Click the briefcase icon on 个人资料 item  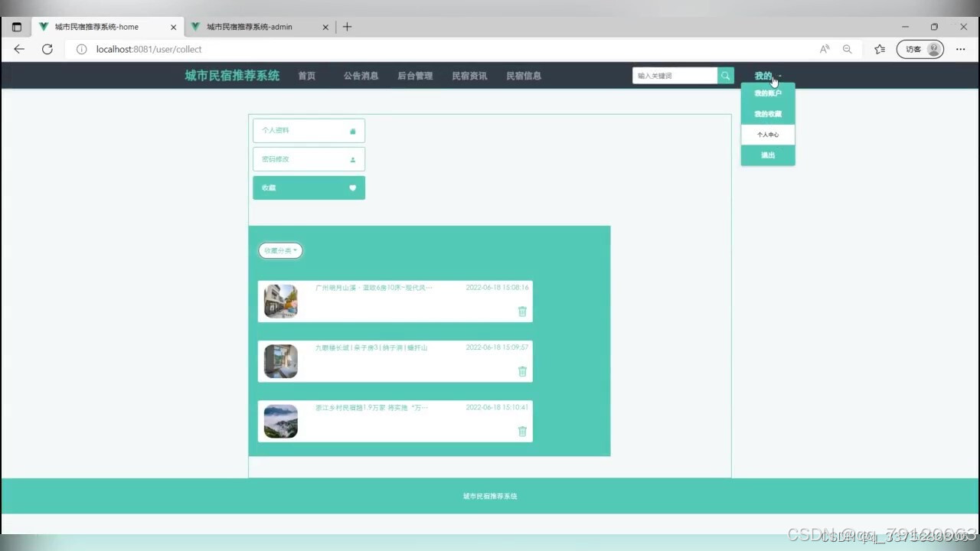click(x=353, y=131)
